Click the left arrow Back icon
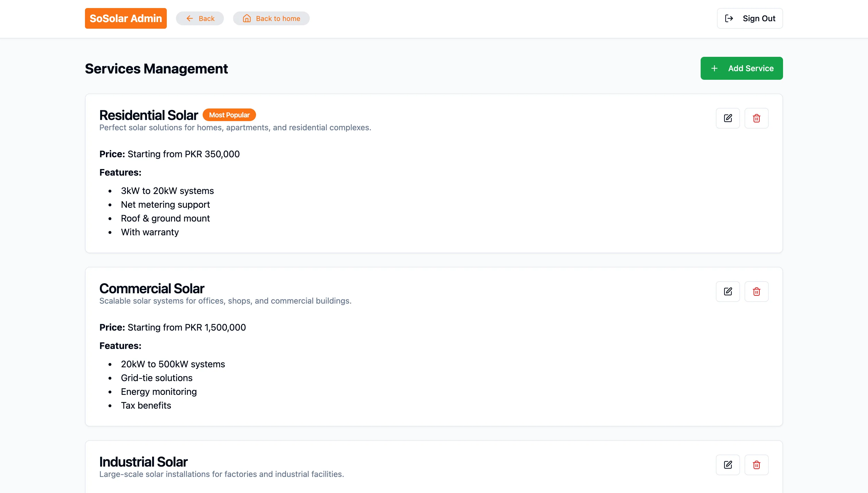Viewport: 868px width, 493px height. point(190,18)
